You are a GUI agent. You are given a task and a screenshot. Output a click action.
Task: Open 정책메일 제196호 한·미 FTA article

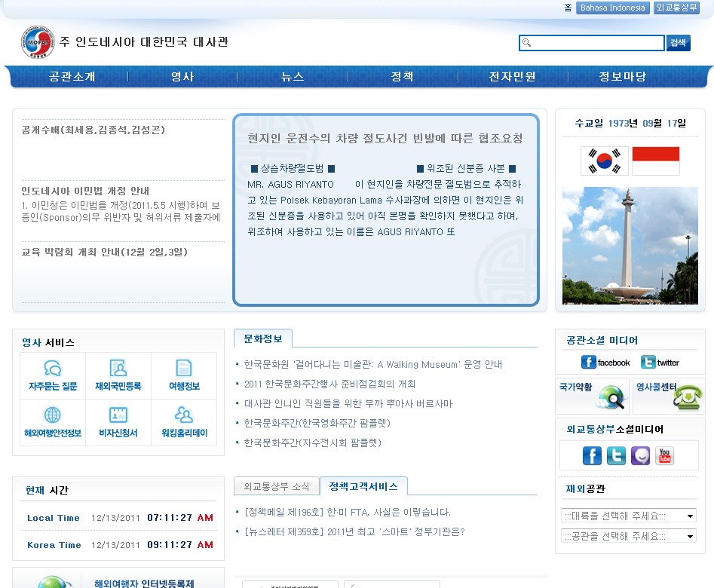(x=348, y=513)
